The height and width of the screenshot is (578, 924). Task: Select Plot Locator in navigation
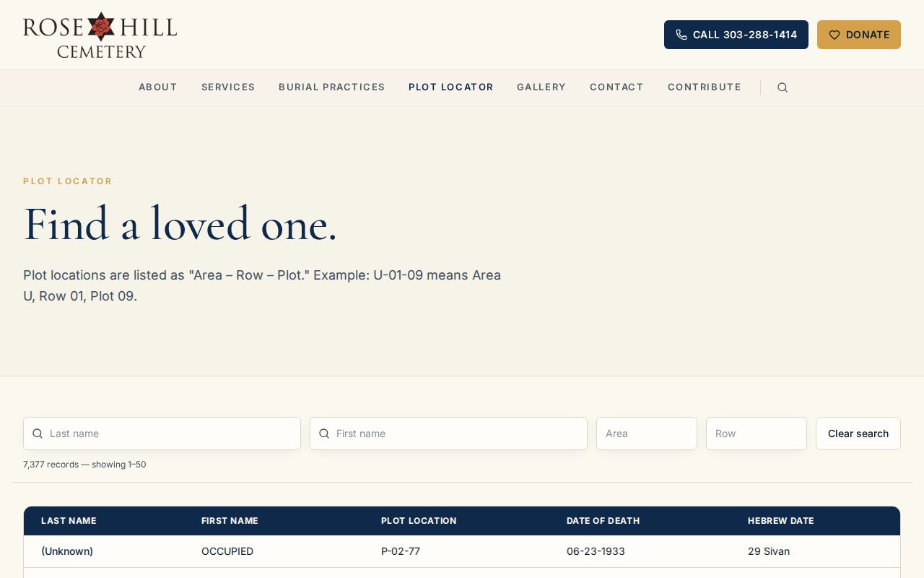[451, 87]
